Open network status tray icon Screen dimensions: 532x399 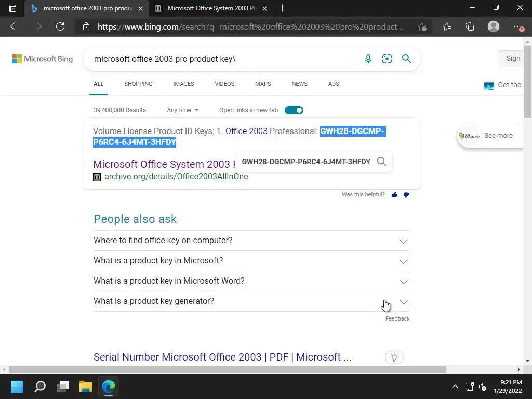(x=470, y=387)
